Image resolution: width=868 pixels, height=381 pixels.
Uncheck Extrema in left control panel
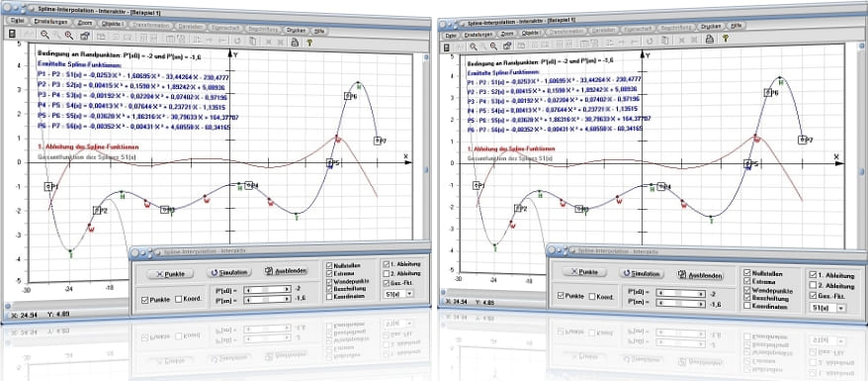click(330, 273)
